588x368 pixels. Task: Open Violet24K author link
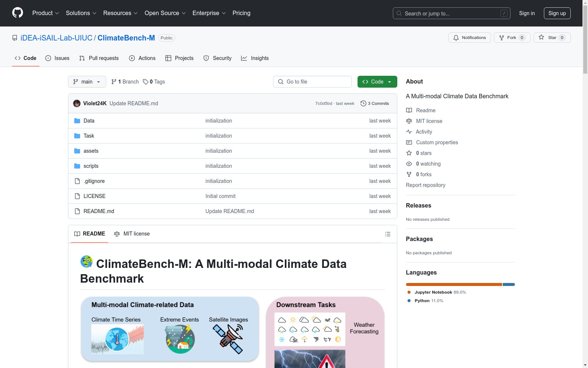(95, 103)
